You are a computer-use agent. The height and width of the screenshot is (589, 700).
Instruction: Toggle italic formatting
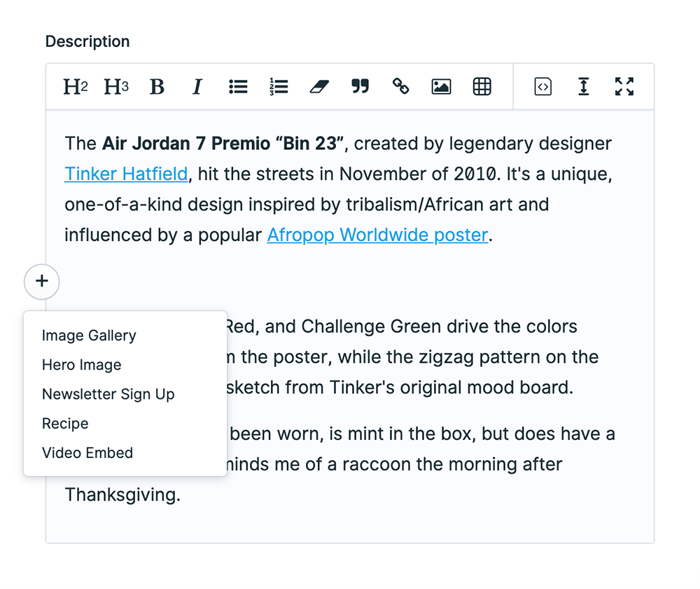(197, 87)
